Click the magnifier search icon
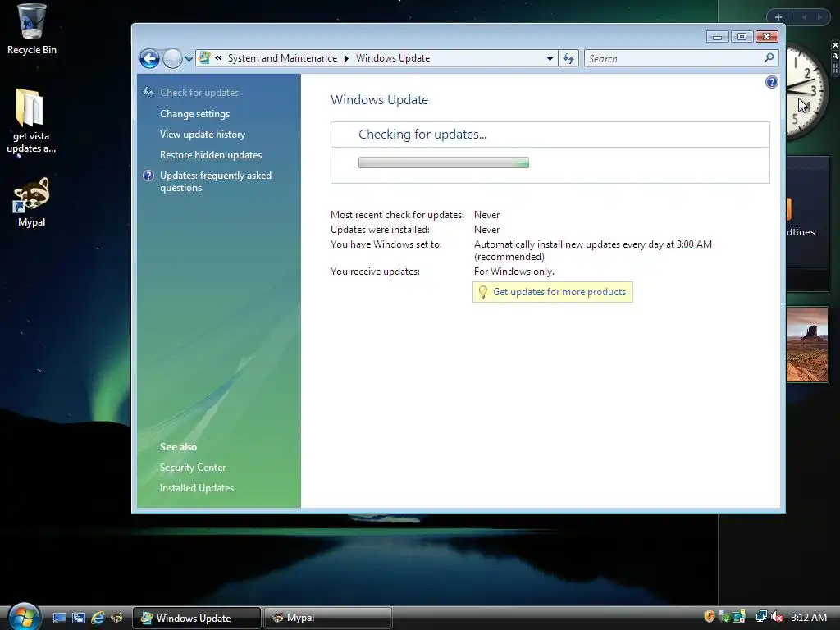This screenshot has height=630, width=840. click(x=769, y=58)
